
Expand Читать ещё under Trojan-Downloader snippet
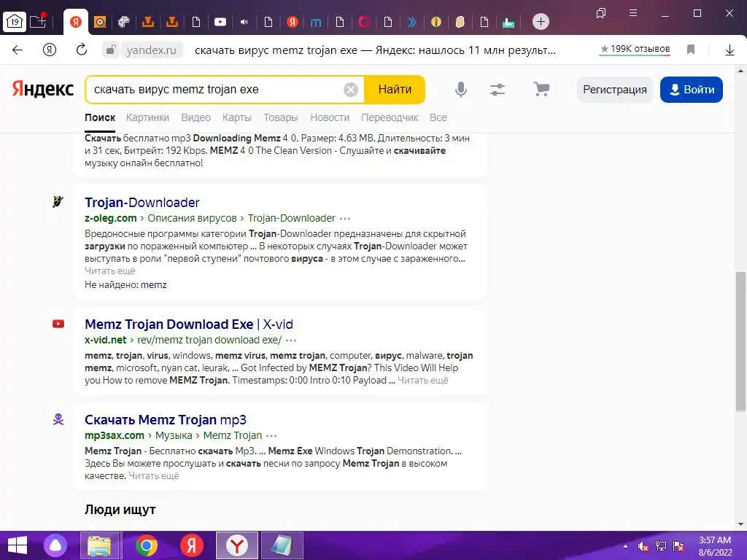(110, 271)
